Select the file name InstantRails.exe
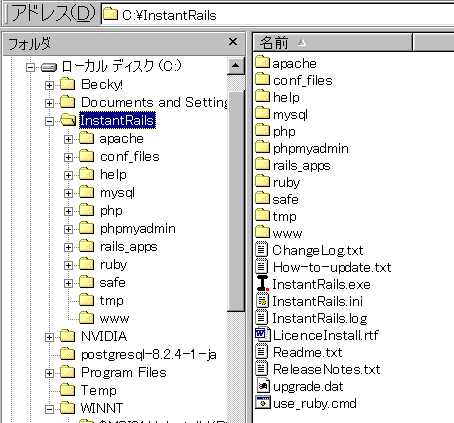The height and width of the screenshot is (423, 454). pyautogui.click(x=321, y=284)
